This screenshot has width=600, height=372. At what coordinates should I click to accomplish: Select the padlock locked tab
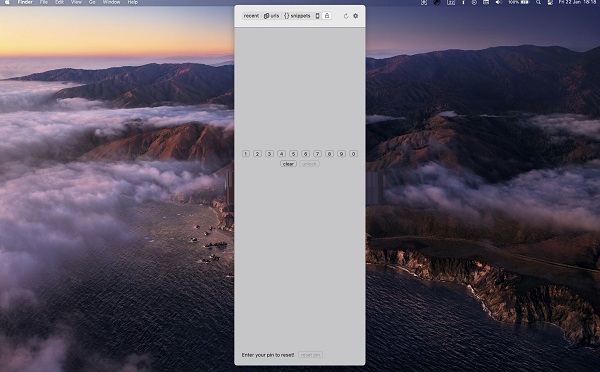(x=327, y=16)
